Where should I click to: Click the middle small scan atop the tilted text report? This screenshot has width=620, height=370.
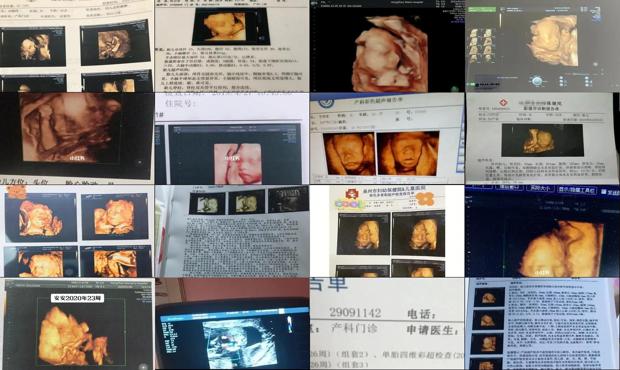pyautogui.click(x=246, y=202)
